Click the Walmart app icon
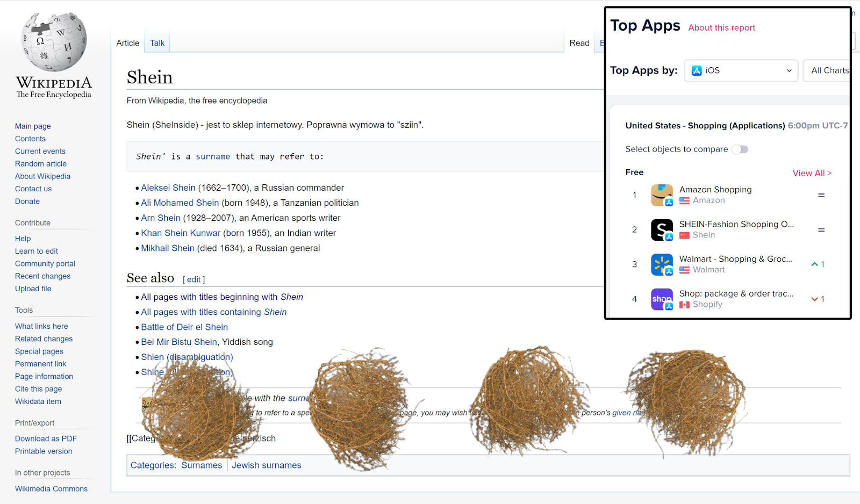The width and height of the screenshot is (860, 504). [x=662, y=264]
